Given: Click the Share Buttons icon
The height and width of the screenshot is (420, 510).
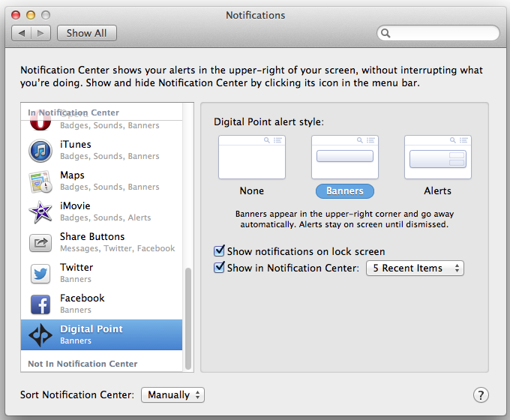Looking at the screenshot, I should click(x=40, y=243).
